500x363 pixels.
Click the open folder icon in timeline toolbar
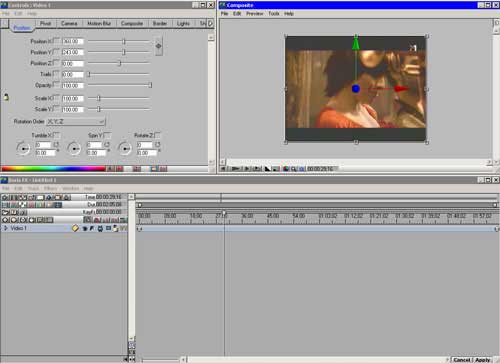[x=6, y=212]
